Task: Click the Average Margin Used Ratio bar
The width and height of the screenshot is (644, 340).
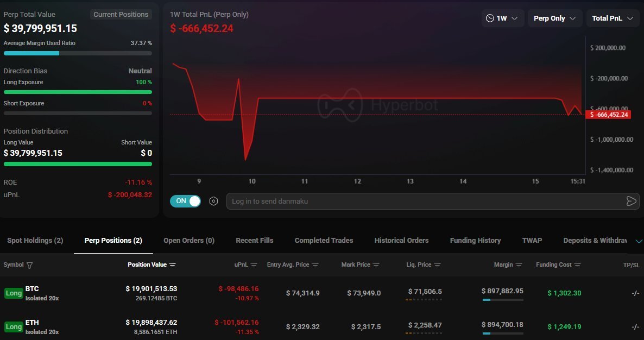Action: tap(78, 53)
